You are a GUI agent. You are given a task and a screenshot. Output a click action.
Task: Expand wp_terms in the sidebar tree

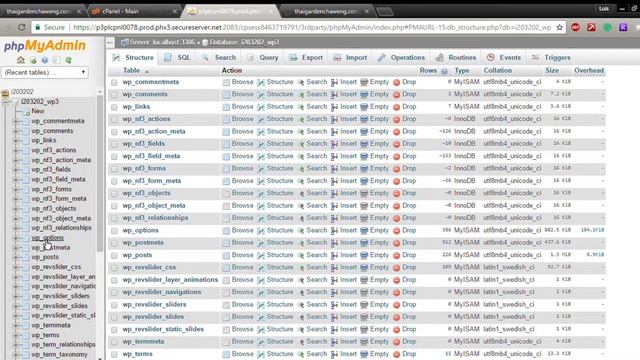16,335
